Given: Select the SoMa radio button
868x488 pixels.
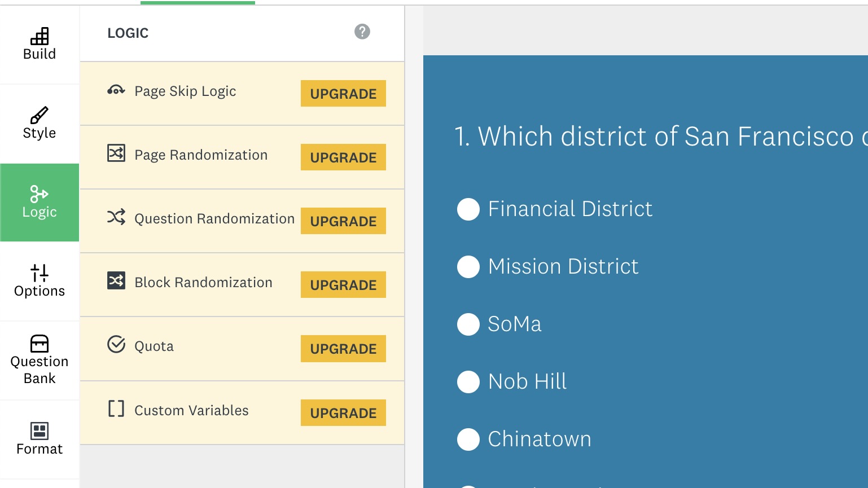Looking at the screenshot, I should [x=468, y=324].
